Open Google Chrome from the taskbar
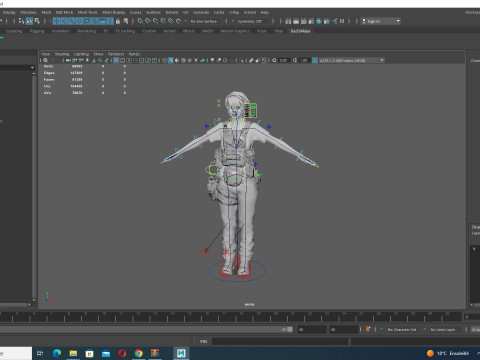The width and height of the screenshot is (480, 360). (x=139, y=353)
